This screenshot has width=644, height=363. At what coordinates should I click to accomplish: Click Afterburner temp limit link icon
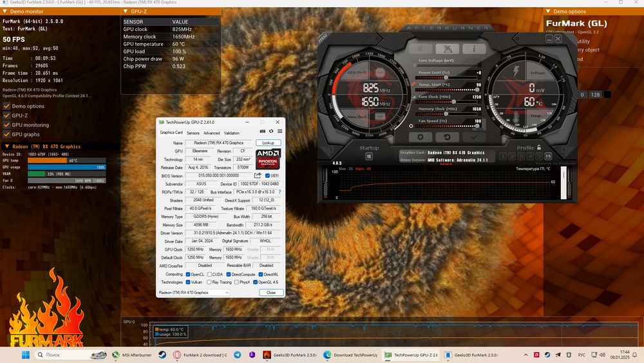[413, 84]
